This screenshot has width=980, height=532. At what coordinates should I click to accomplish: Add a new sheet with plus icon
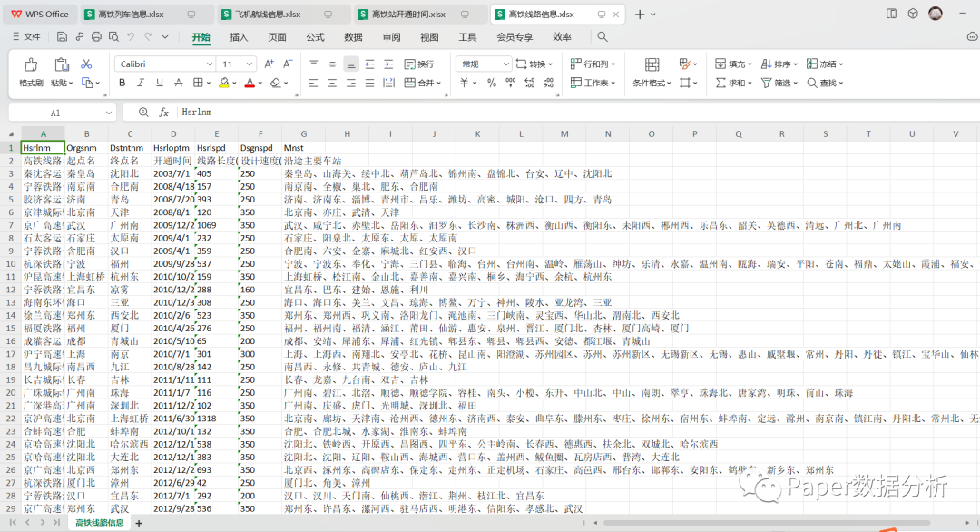click(x=139, y=523)
